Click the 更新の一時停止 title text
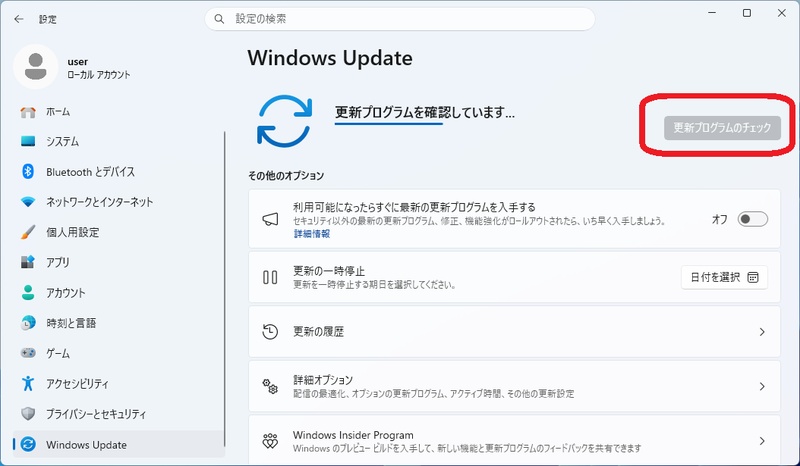 (x=329, y=271)
